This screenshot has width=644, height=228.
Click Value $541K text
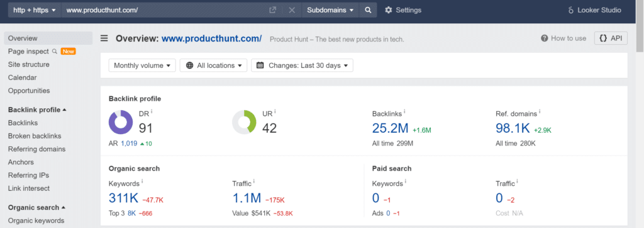tap(251, 214)
